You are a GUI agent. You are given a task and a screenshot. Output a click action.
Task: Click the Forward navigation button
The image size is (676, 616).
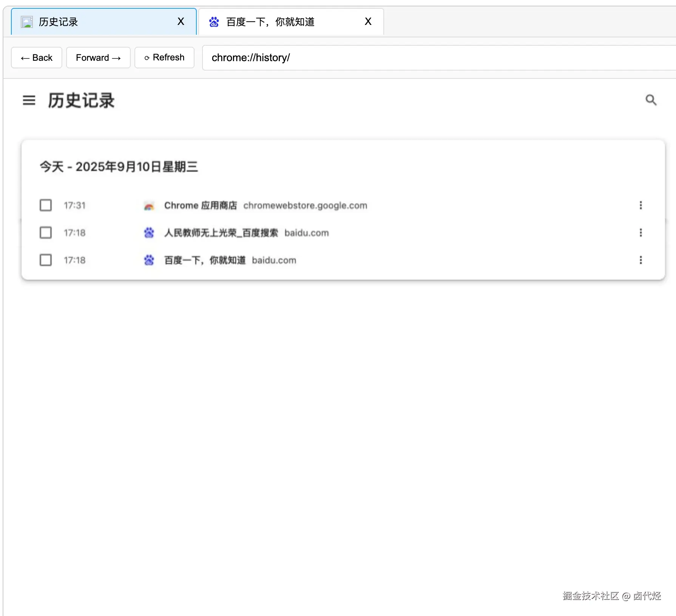pyautogui.click(x=98, y=58)
